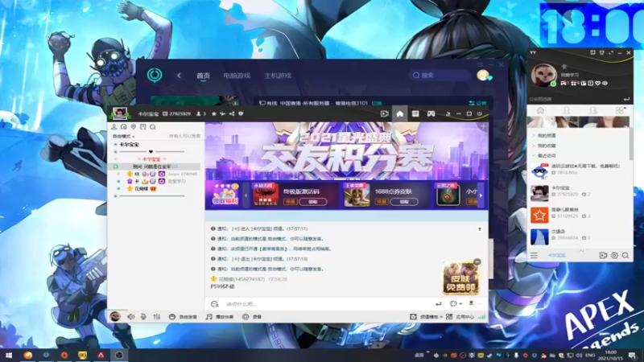
Task: Open Windows Start menu
Action: coord(9,356)
